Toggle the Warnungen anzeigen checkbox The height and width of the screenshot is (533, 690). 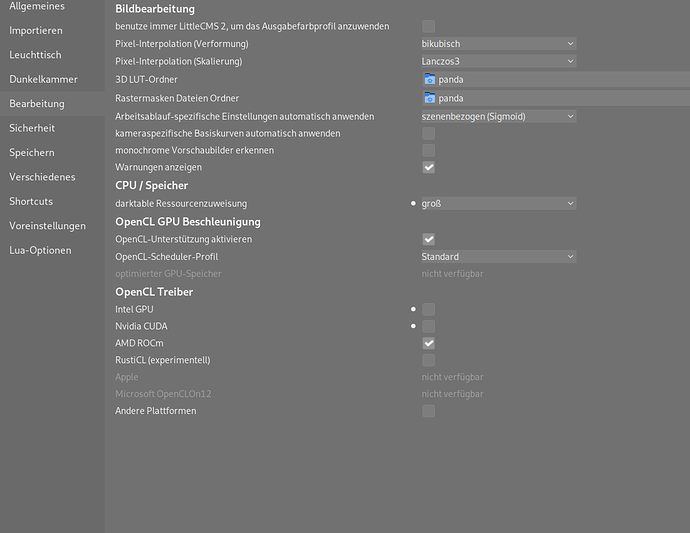[x=429, y=168]
